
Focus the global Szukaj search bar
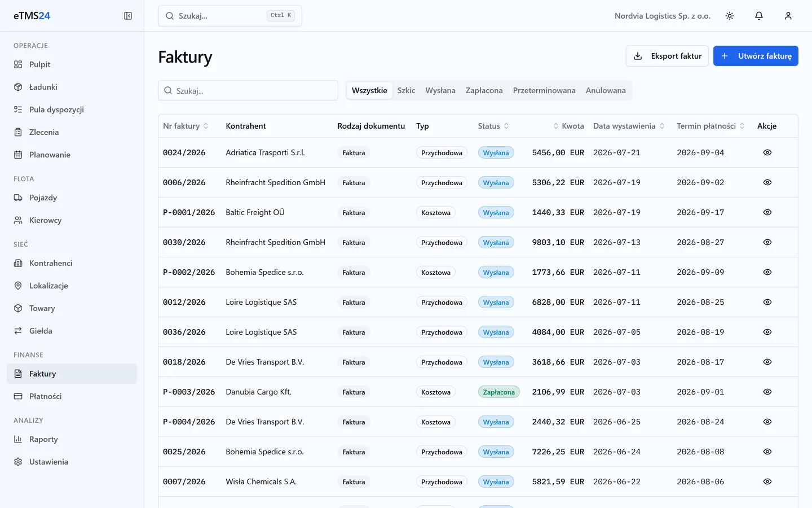point(230,16)
